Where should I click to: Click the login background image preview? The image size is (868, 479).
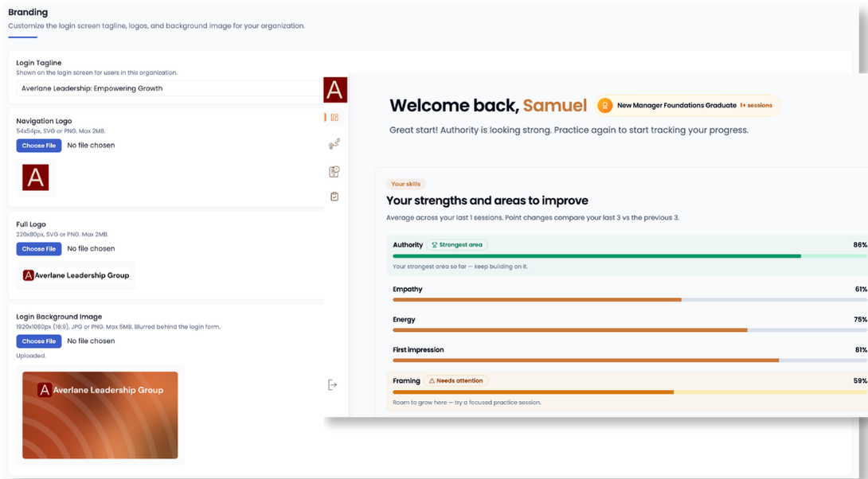100,415
